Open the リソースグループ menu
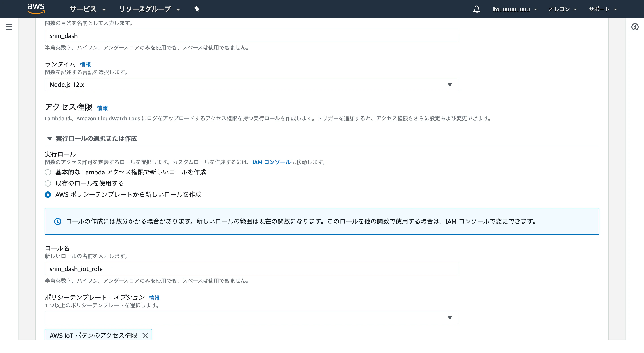Viewport: 644px width, 353px height. 150,9
